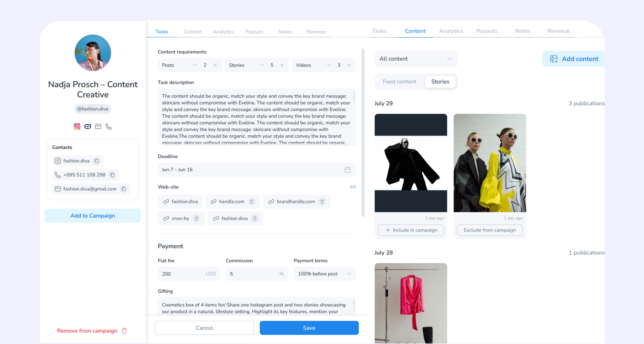Decrease the Videos count with minus

click(329, 65)
